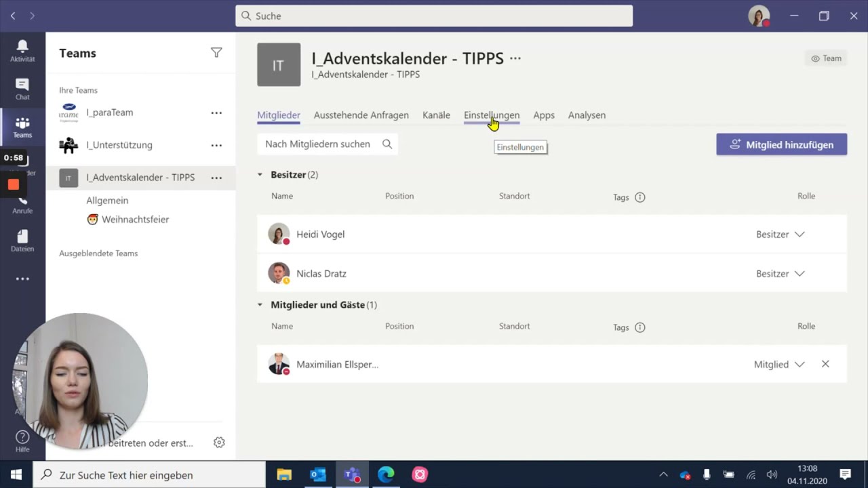Collapse Mitglieder und Gäste section
Viewport: 868px width, 488px height.
click(x=260, y=305)
